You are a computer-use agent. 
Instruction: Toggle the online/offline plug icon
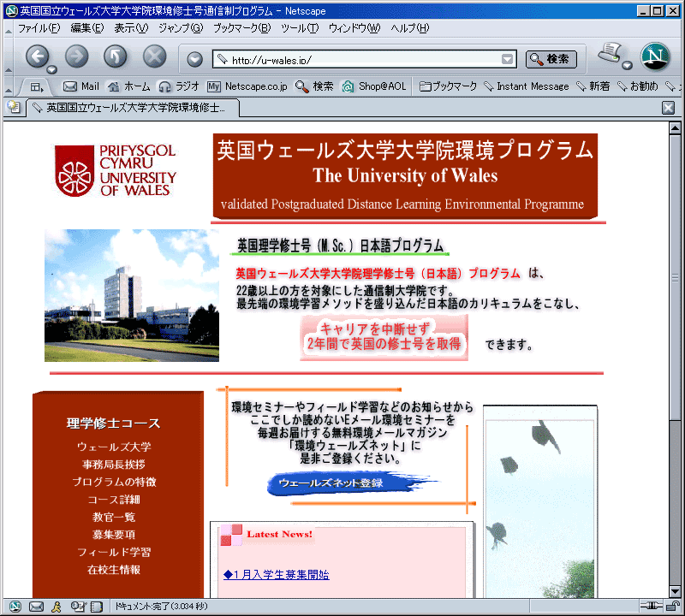[x=651, y=606]
